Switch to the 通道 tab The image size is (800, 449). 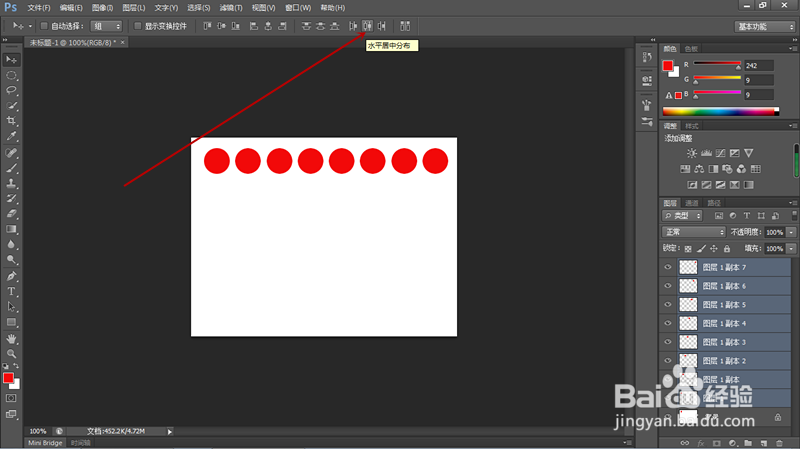pyautogui.click(x=692, y=203)
